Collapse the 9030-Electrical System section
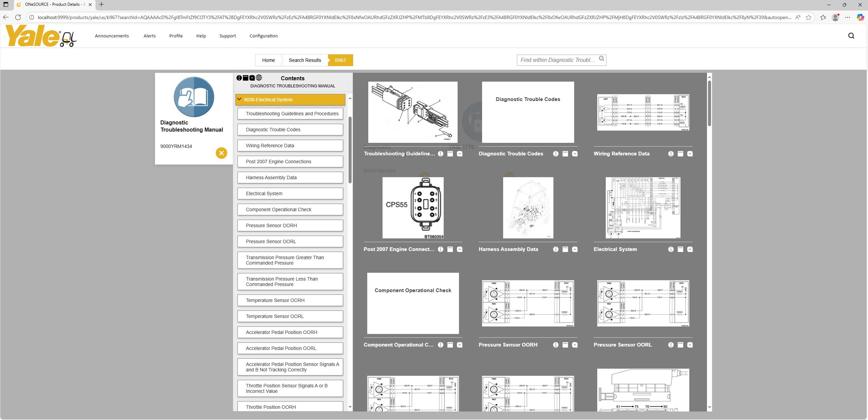Viewport: 868px width, 420px height. (240, 99)
